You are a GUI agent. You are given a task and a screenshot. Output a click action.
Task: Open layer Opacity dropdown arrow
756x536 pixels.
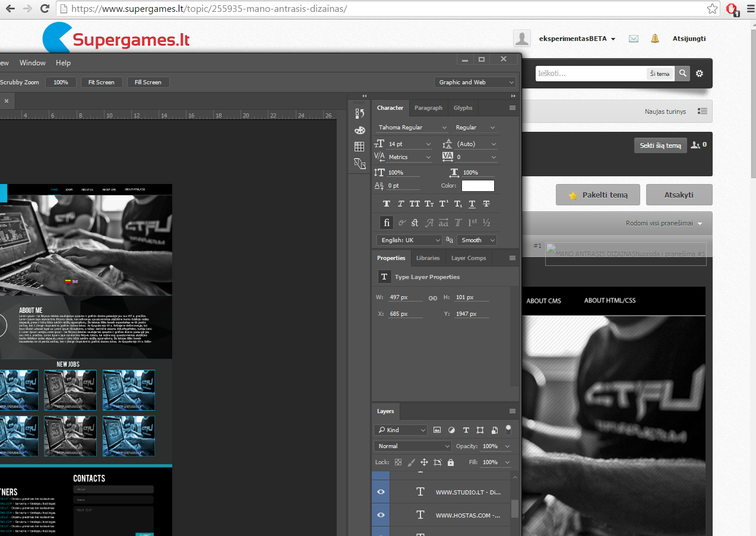pos(507,446)
